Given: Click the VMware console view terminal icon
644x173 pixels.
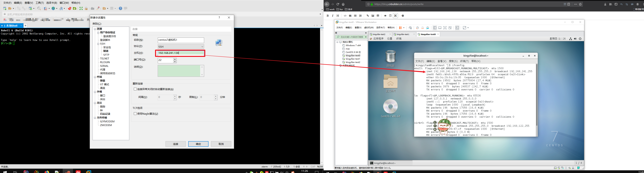Looking at the screenshot, I should point(457,28).
